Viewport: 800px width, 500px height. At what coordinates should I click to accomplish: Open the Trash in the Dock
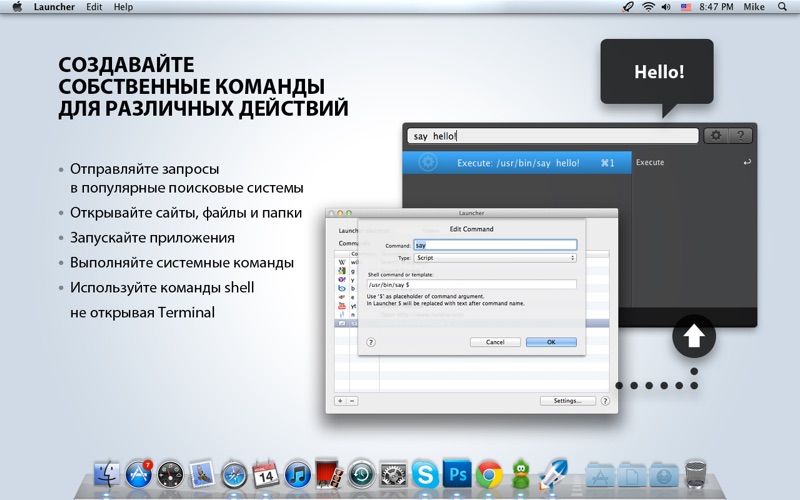click(x=695, y=473)
